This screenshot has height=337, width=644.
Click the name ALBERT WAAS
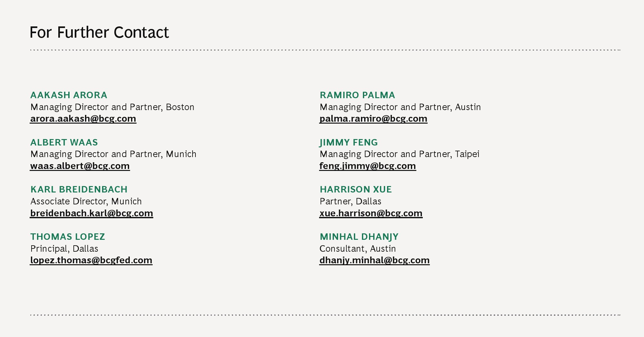tap(64, 142)
